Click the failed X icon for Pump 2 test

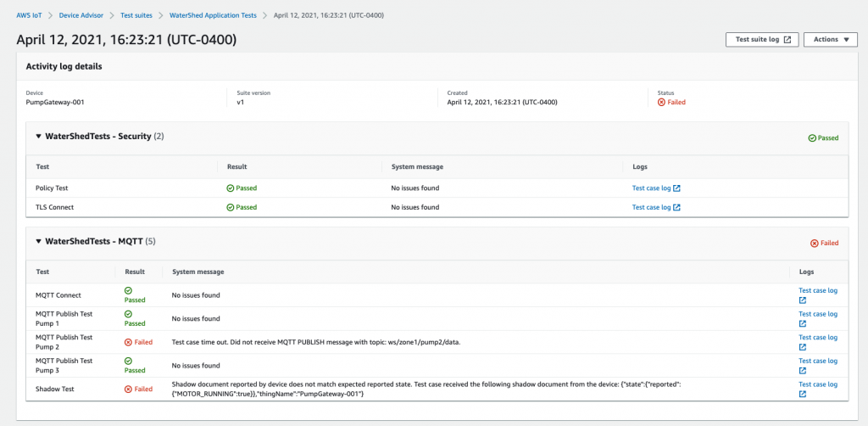pos(128,342)
